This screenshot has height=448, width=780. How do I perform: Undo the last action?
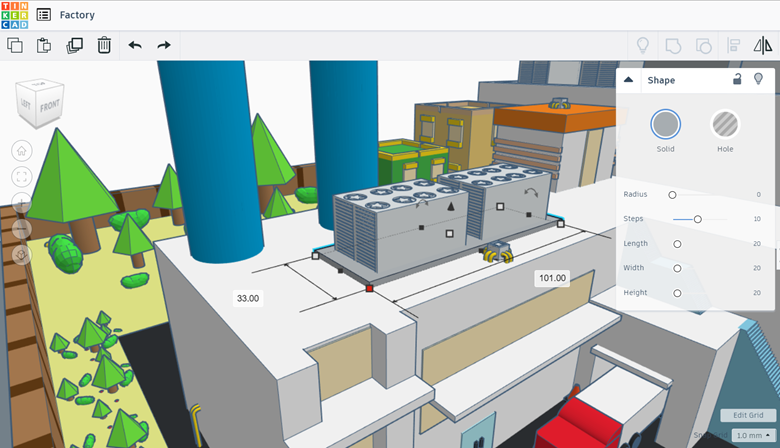(x=135, y=45)
